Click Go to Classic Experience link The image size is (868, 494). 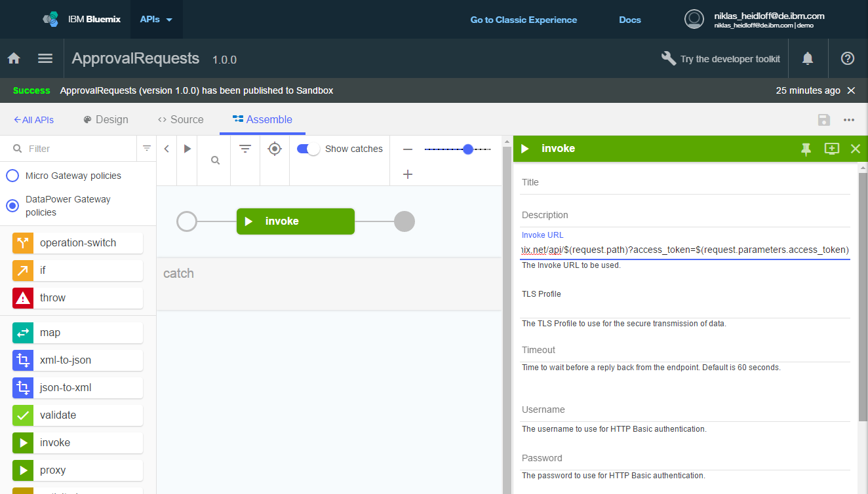(x=524, y=20)
